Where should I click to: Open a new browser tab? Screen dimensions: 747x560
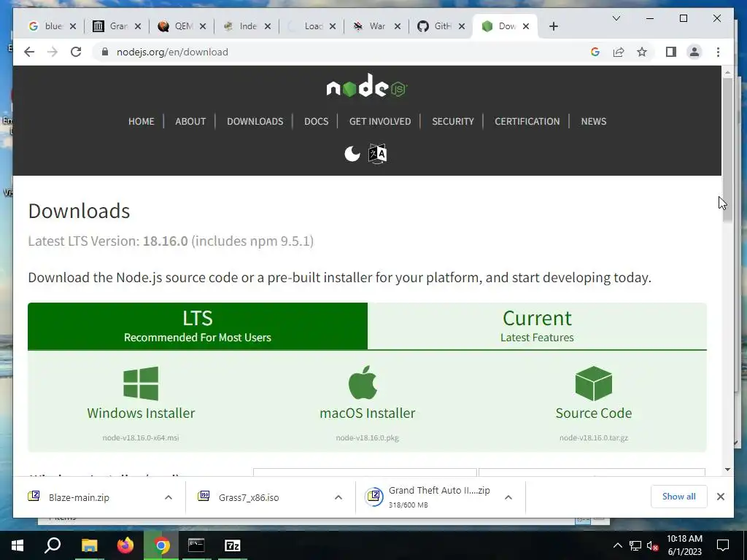pyautogui.click(x=553, y=26)
